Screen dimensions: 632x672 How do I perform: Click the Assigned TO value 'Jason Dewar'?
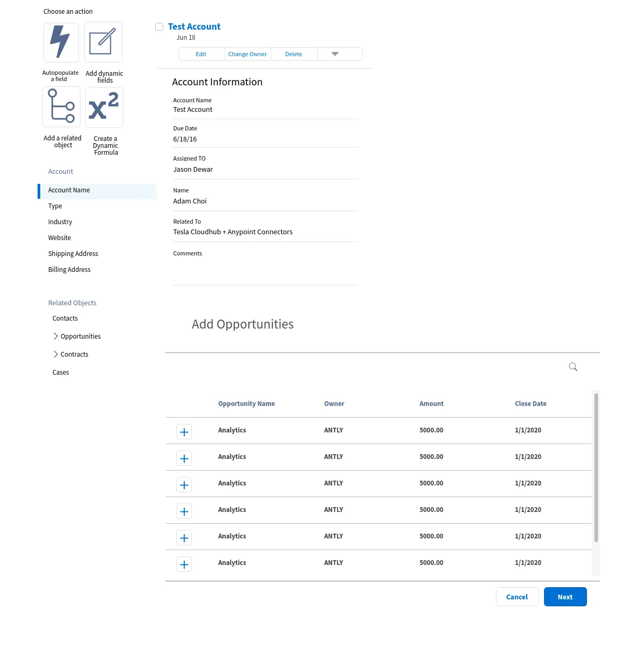(x=193, y=170)
